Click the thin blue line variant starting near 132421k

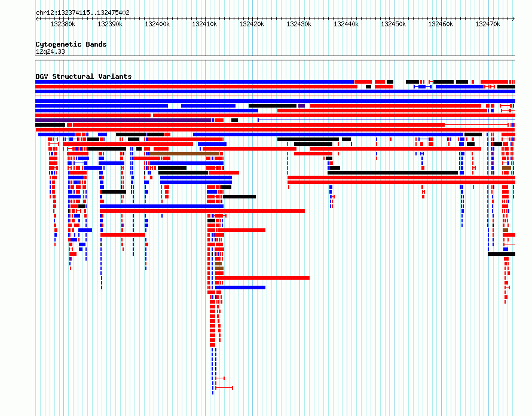pos(386,120)
